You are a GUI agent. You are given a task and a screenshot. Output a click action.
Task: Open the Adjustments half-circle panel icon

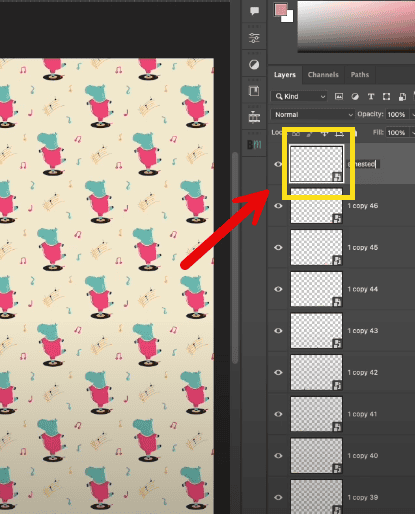(254, 64)
